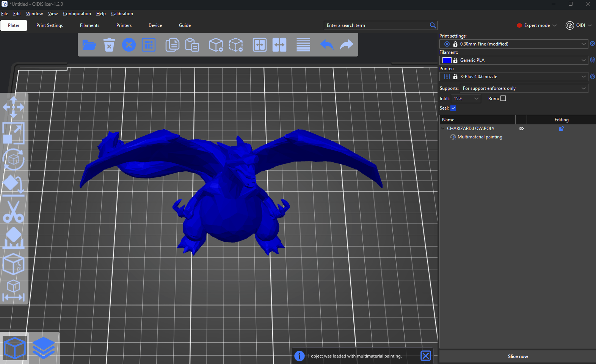The image size is (596, 364).
Task: Click the Generic PLA blue color swatch
Action: (447, 60)
